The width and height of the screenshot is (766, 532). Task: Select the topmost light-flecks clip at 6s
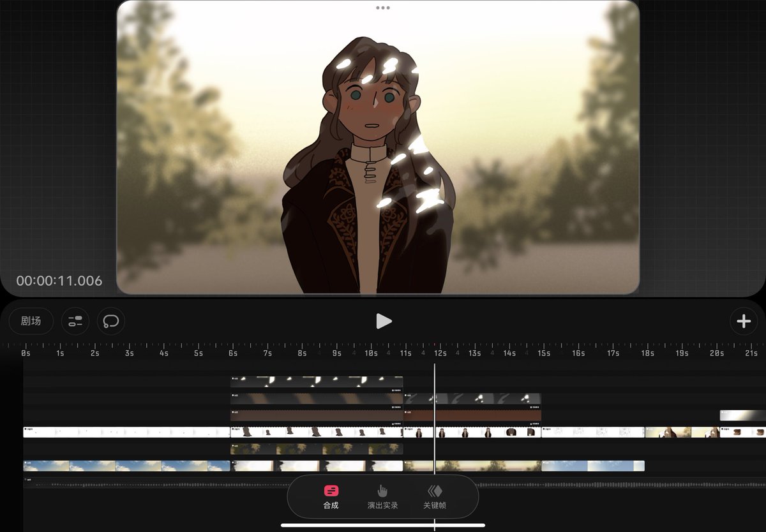pyautogui.click(x=317, y=381)
